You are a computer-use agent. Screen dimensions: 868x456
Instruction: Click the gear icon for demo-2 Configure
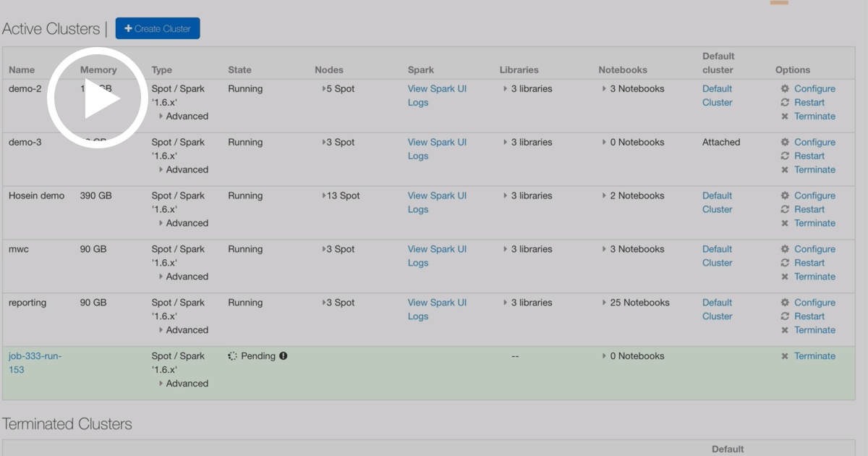785,89
